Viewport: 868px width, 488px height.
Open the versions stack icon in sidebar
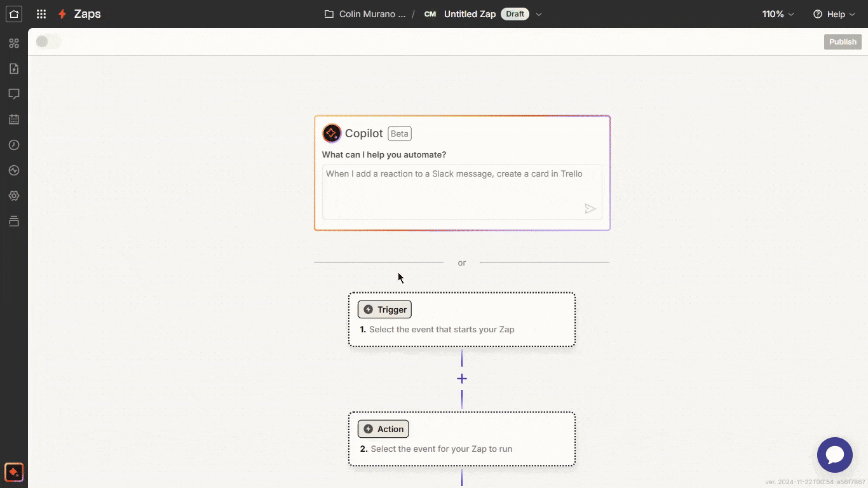click(14, 221)
